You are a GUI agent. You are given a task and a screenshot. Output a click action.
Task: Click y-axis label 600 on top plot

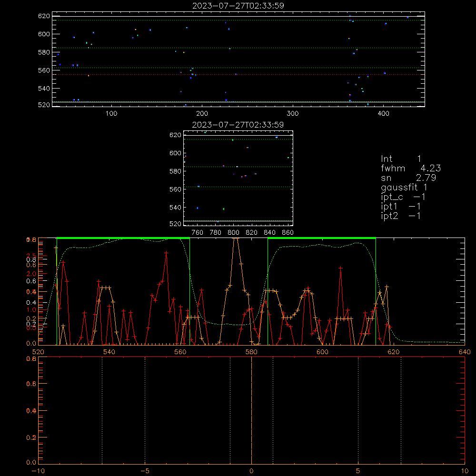[44, 34]
